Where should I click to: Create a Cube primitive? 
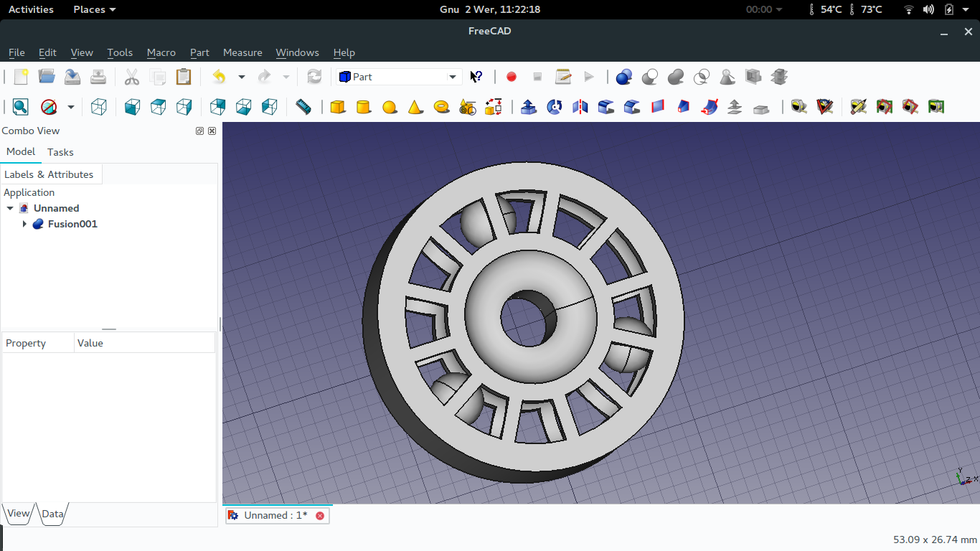click(x=338, y=106)
